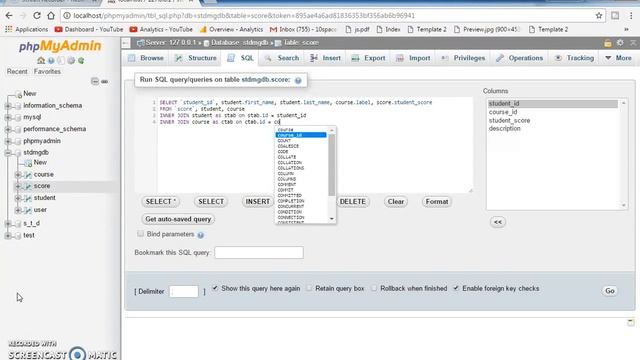
Task: Open browser home page
Action: [x=51, y=16]
